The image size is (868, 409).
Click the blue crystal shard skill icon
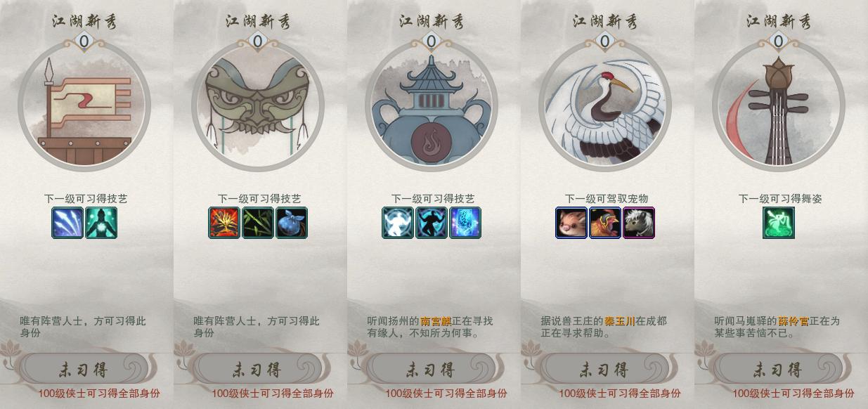[465, 223]
